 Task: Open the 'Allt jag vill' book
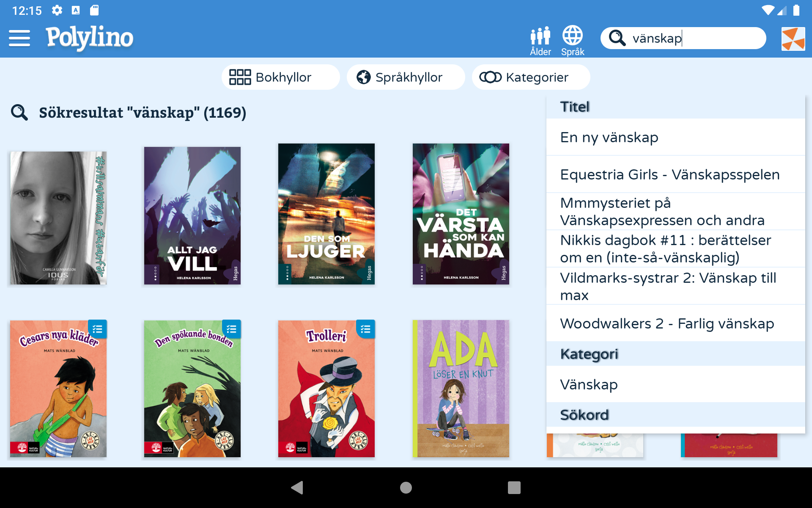(x=192, y=215)
